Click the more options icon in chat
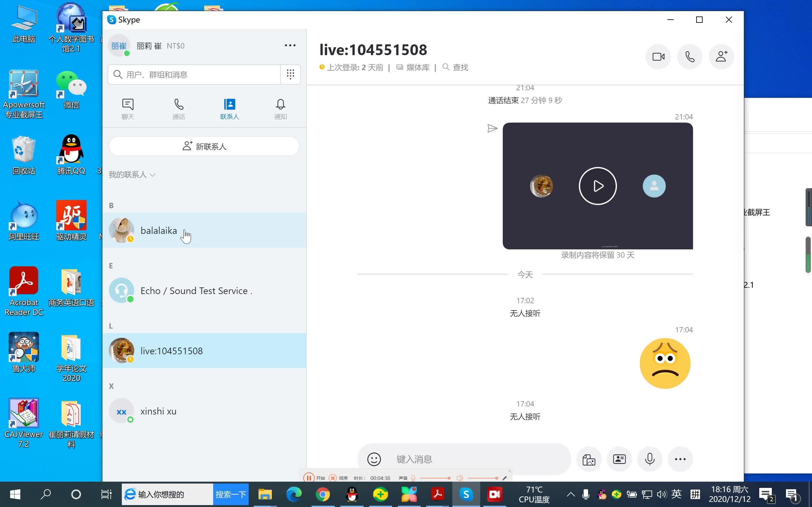The height and width of the screenshot is (507, 812). [679, 459]
